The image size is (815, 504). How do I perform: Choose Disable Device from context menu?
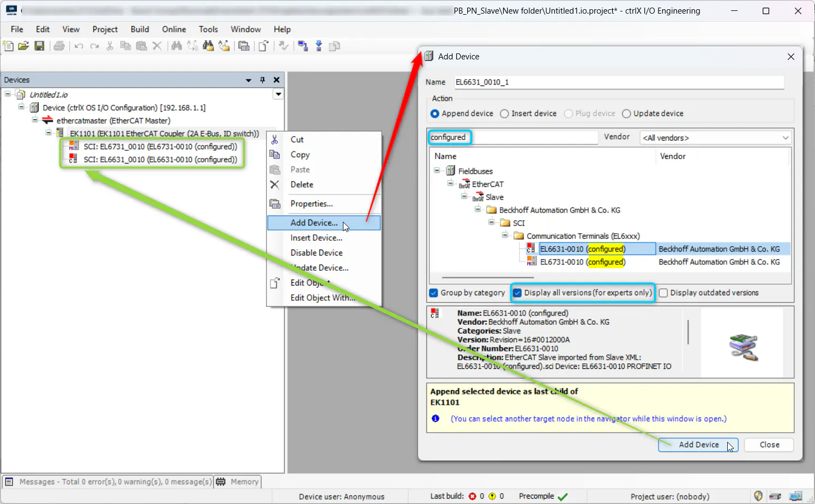tap(316, 253)
